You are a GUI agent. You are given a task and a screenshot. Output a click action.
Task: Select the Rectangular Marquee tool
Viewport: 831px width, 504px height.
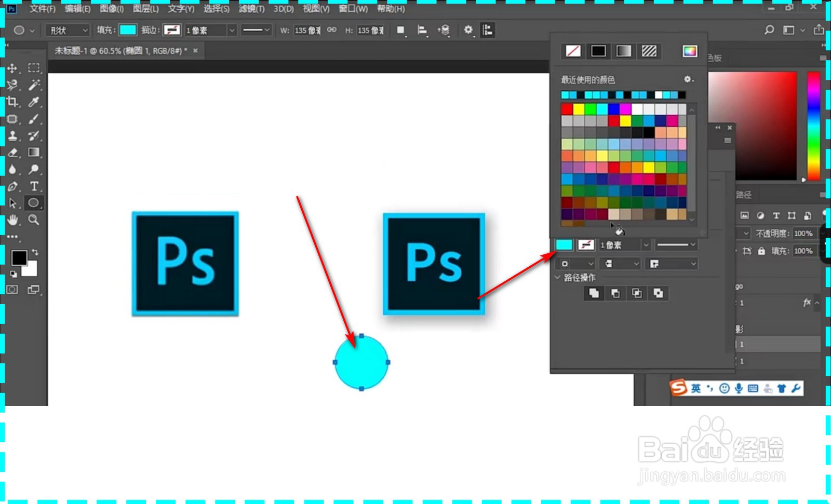click(x=34, y=68)
